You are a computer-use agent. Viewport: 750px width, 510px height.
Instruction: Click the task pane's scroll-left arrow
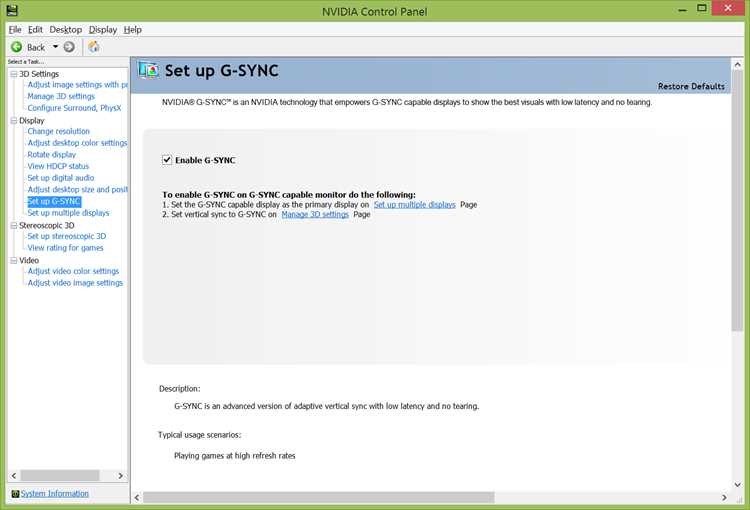coord(14,476)
